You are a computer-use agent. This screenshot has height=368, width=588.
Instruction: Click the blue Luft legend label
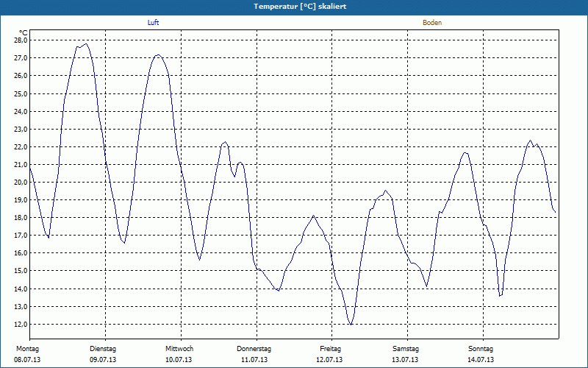click(x=153, y=23)
